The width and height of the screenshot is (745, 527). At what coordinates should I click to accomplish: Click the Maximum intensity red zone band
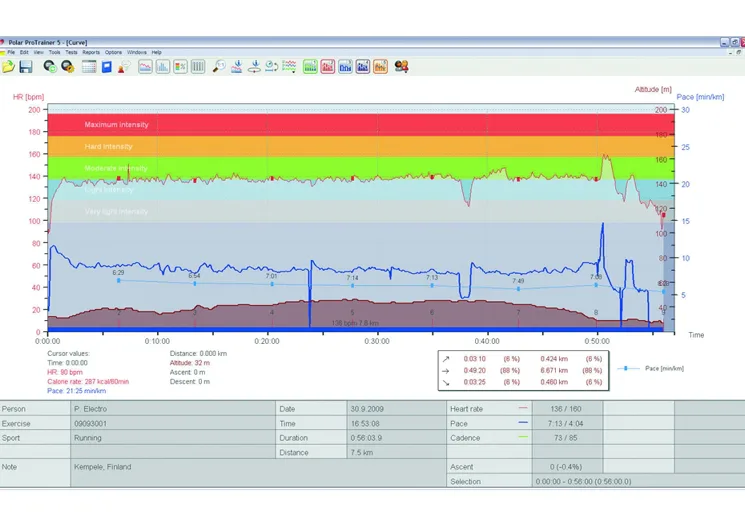click(116, 125)
